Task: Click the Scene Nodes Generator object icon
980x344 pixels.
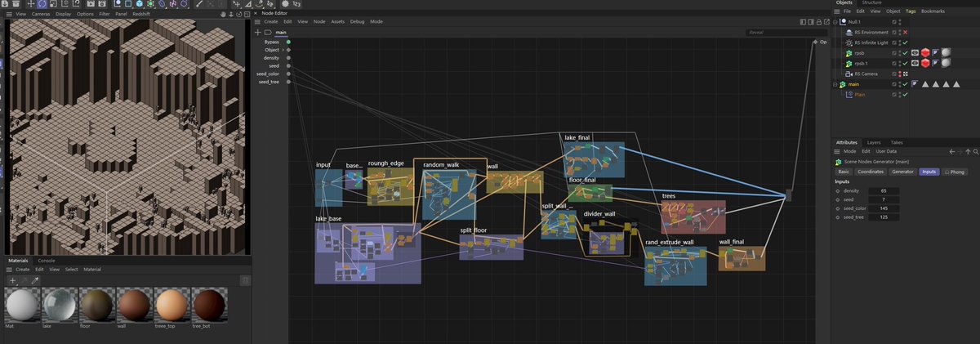Action: click(839, 162)
